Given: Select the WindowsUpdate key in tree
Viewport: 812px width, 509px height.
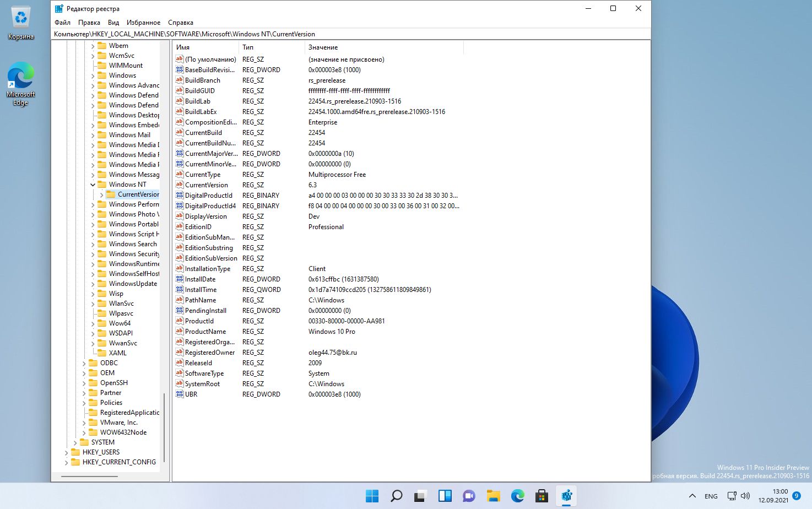Looking at the screenshot, I should (x=133, y=284).
